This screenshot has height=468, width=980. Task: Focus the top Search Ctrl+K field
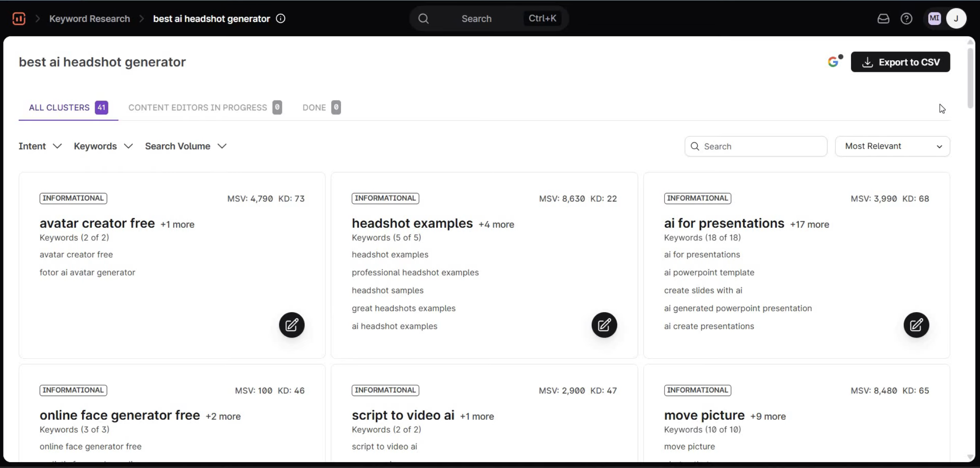coord(489,18)
